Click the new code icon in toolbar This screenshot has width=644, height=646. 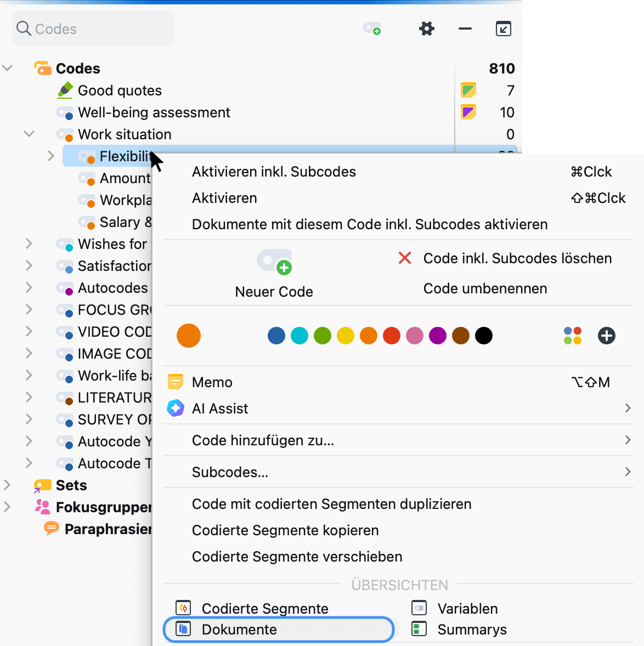point(372,29)
